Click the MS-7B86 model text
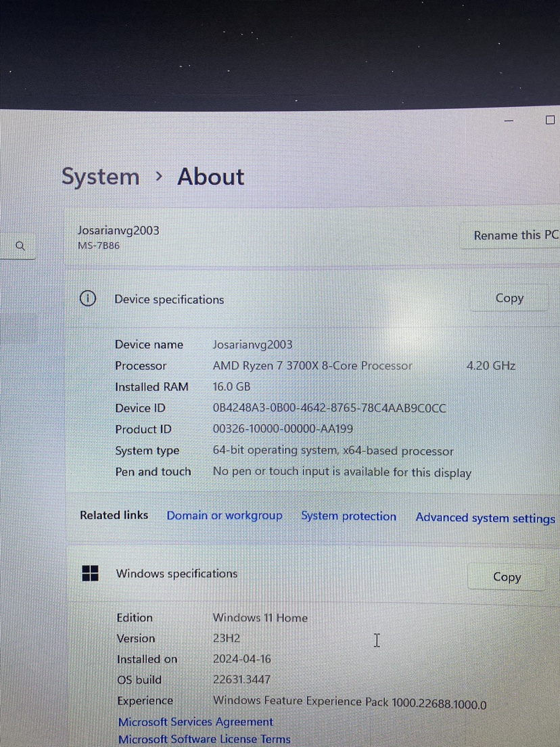 click(99, 246)
